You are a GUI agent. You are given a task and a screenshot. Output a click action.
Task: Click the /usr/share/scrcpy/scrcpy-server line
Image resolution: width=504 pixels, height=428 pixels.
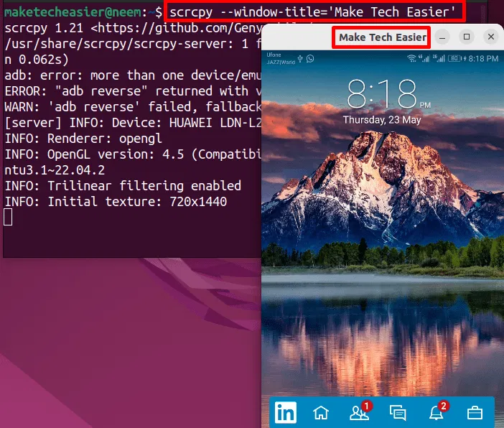[x=133, y=44]
